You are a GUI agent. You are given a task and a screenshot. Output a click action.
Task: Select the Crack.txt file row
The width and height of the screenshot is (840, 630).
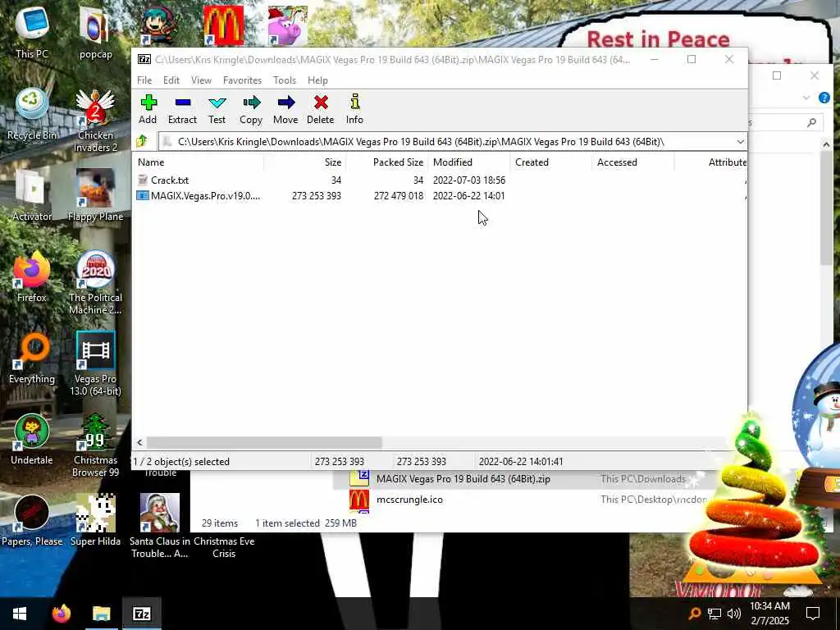click(440, 180)
